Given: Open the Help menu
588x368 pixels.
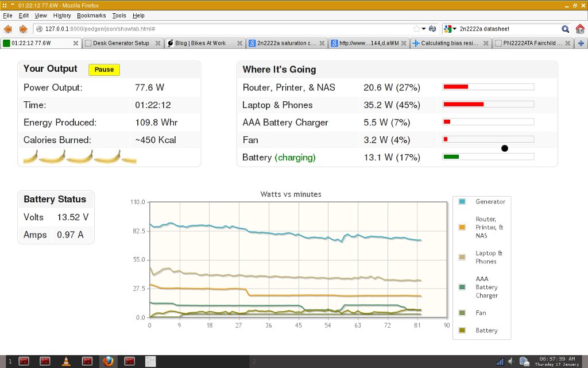Looking at the screenshot, I should coord(138,16).
